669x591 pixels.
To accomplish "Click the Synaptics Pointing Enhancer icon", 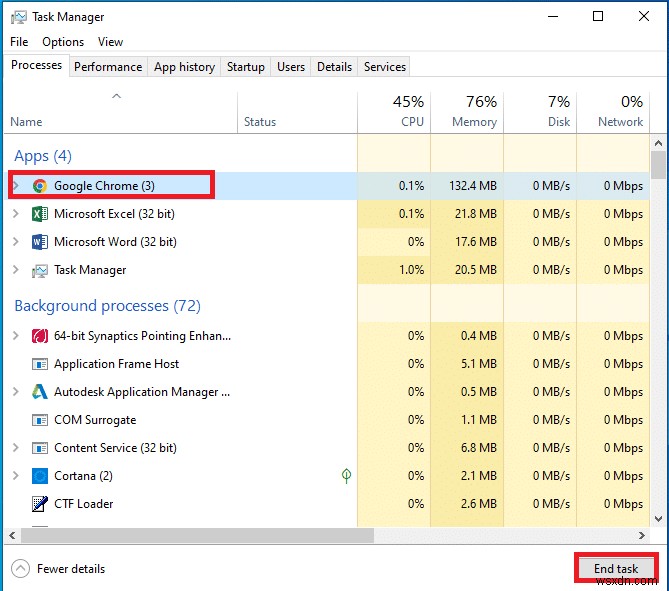I will [40, 336].
